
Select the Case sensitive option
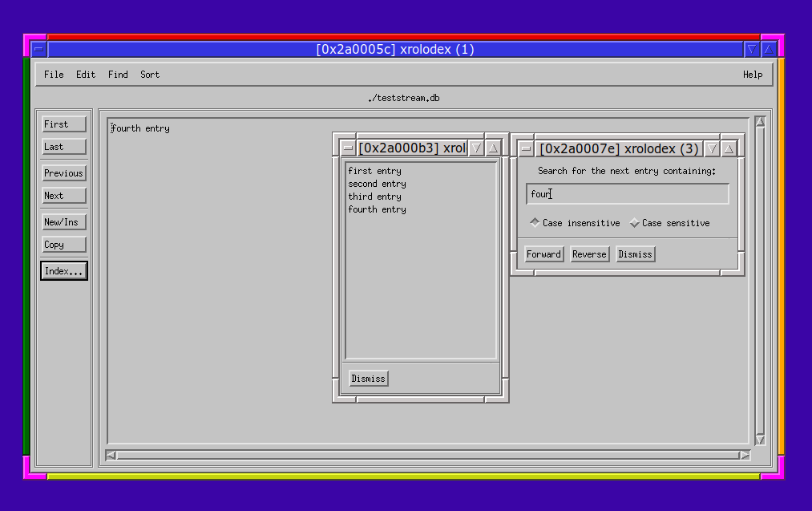(669, 223)
